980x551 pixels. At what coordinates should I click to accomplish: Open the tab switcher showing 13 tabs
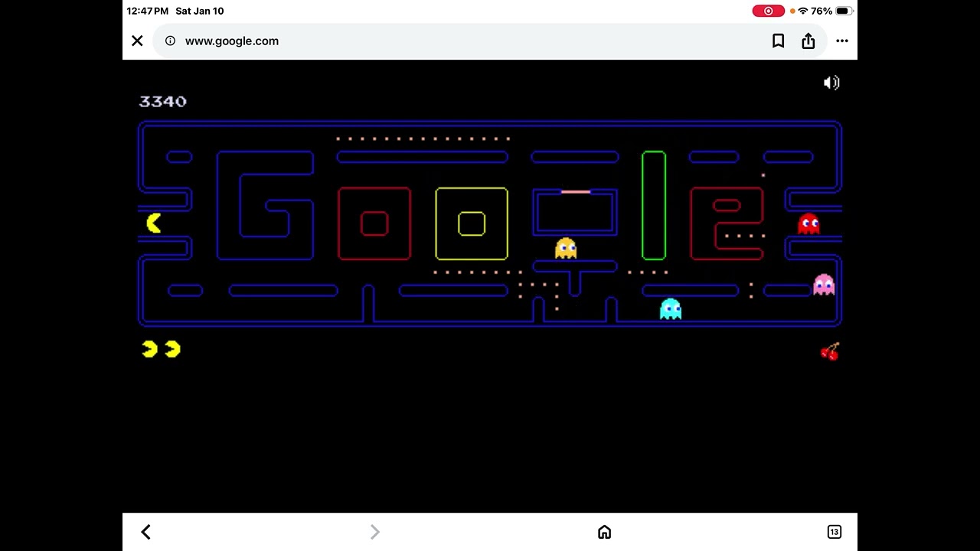[835, 532]
